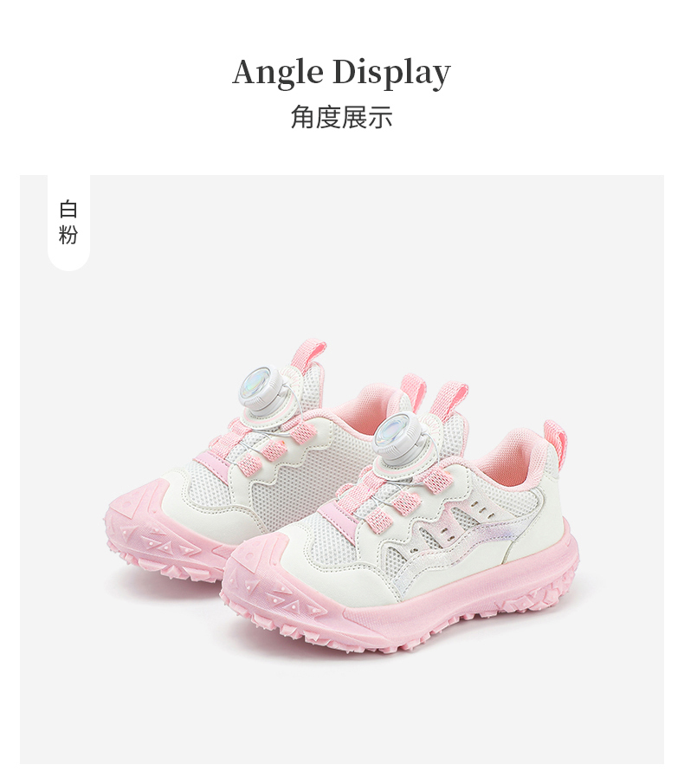
Task: Click the word "Display" in the title
Action: point(391,74)
